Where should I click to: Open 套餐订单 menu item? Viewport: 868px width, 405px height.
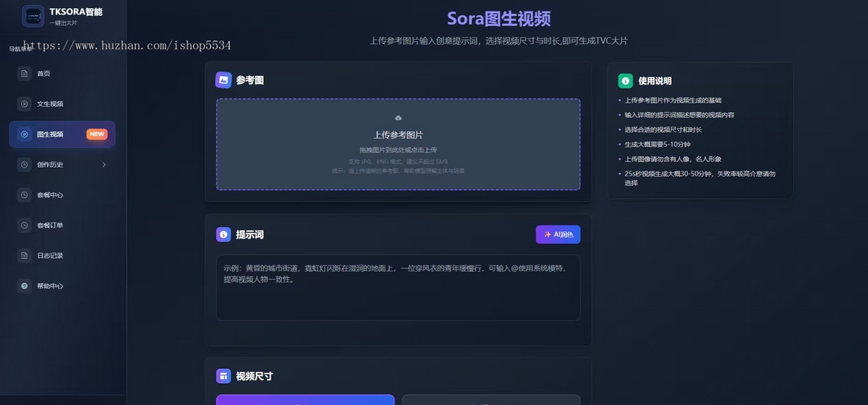pos(62,226)
